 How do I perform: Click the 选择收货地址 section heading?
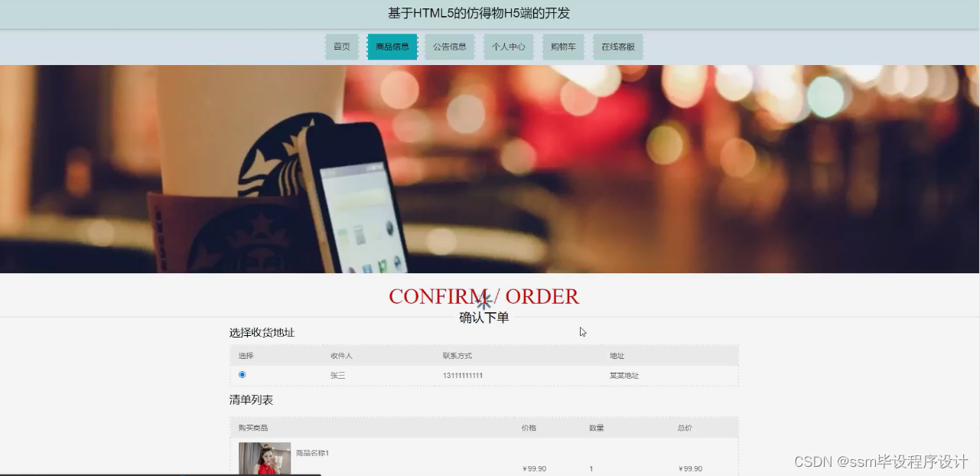[262, 332]
